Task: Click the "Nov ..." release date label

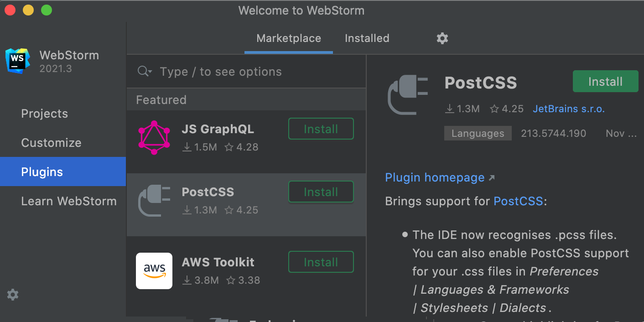Action: click(621, 134)
